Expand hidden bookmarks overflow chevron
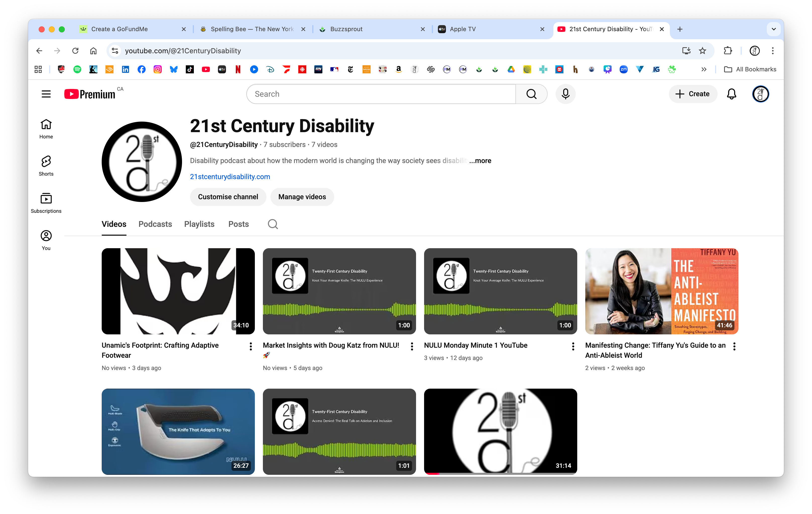The height and width of the screenshot is (514, 812). pos(704,69)
